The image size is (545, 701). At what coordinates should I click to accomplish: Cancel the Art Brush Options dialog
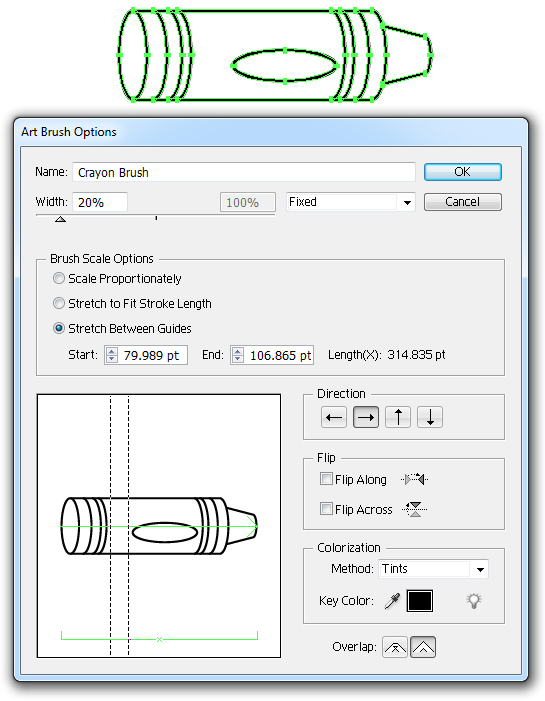point(462,202)
